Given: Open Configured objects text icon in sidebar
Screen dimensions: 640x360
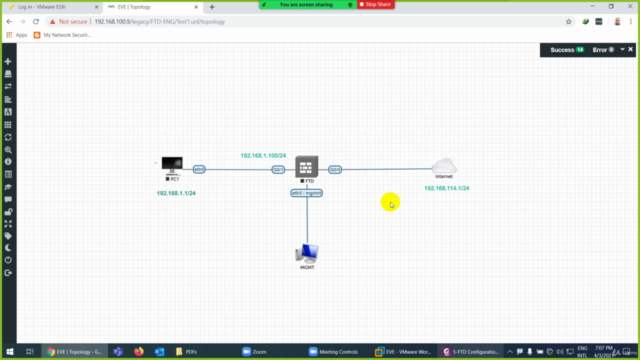Looking at the screenshot, I should (x=8, y=112).
